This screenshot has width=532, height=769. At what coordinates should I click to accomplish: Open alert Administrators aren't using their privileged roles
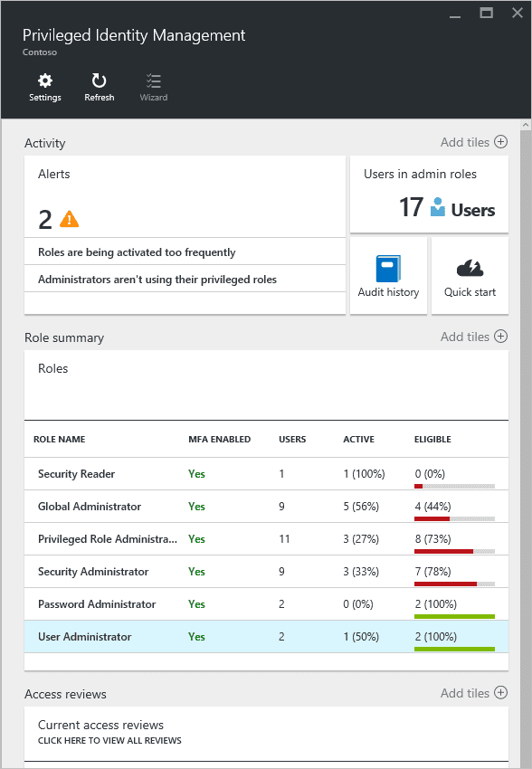pos(185,279)
